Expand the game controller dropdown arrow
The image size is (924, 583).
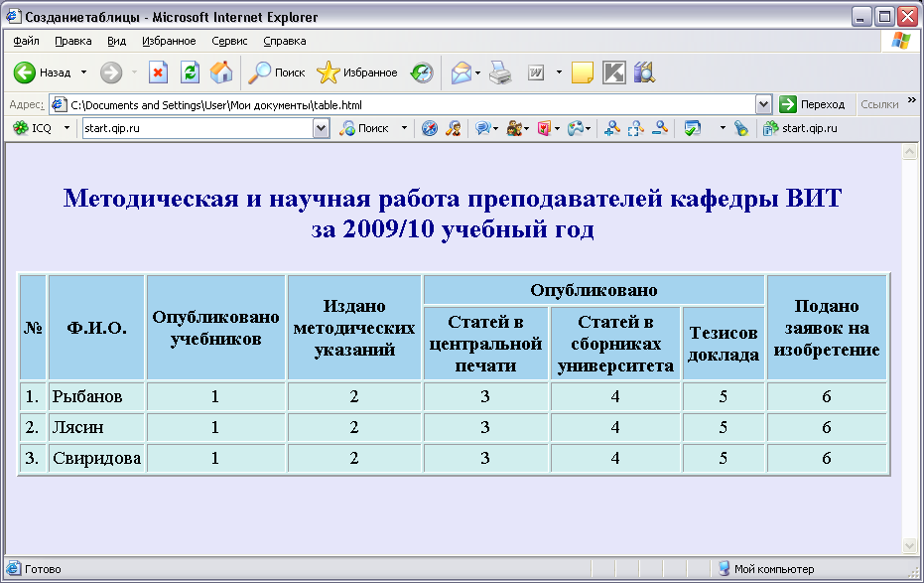click(x=589, y=128)
